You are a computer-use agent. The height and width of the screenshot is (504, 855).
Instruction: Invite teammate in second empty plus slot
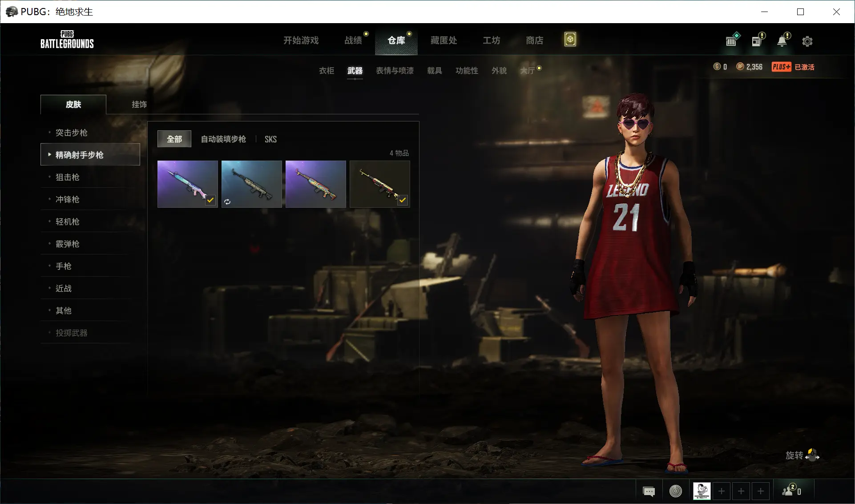tap(741, 491)
